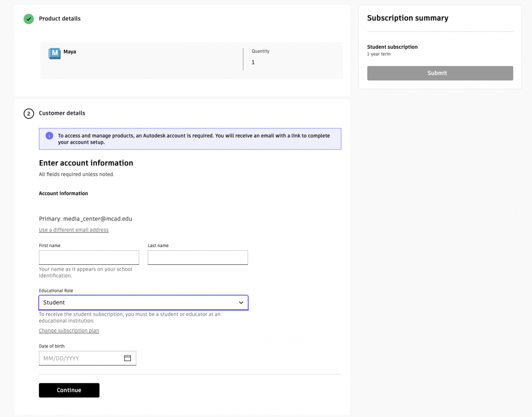Click the Customer details heading
This screenshot has width=532, height=417.
point(62,113)
